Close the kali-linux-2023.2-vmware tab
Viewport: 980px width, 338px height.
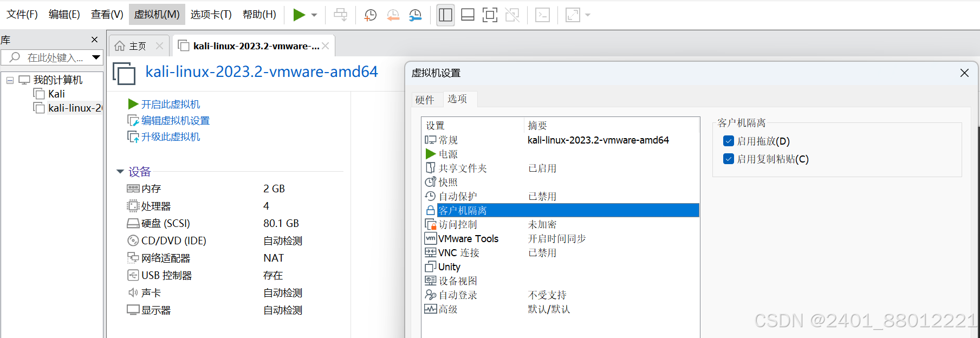click(x=326, y=46)
